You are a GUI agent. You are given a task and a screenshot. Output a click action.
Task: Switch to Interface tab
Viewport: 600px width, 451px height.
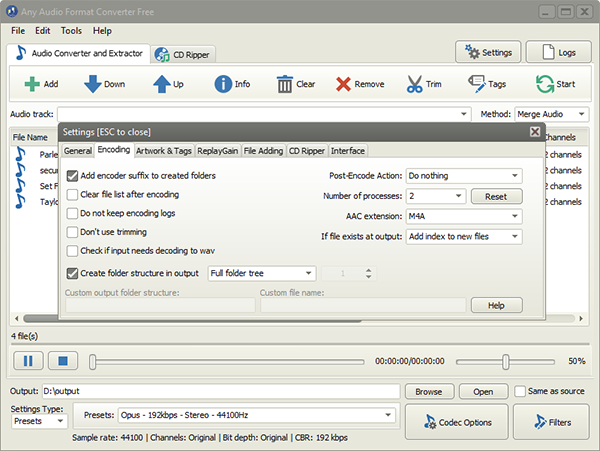[348, 151]
